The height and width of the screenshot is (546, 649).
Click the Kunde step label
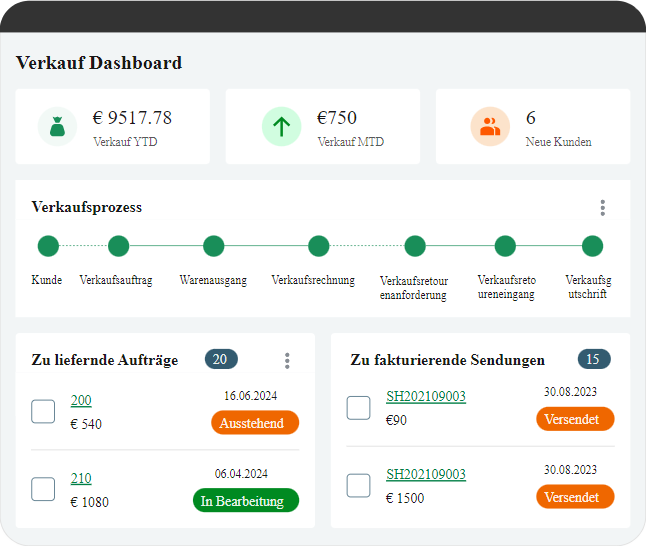47,280
